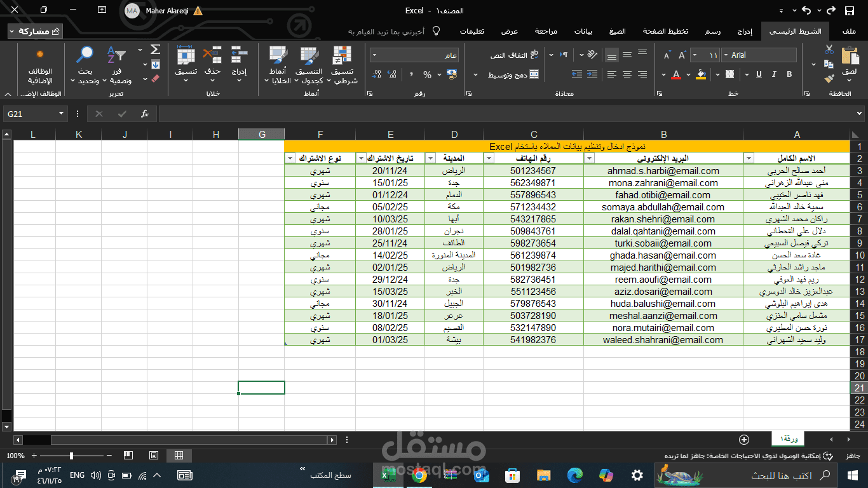The height and width of the screenshot is (488, 868).
Task: Open the font size dropdown
Action: pyautogui.click(x=693, y=55)
